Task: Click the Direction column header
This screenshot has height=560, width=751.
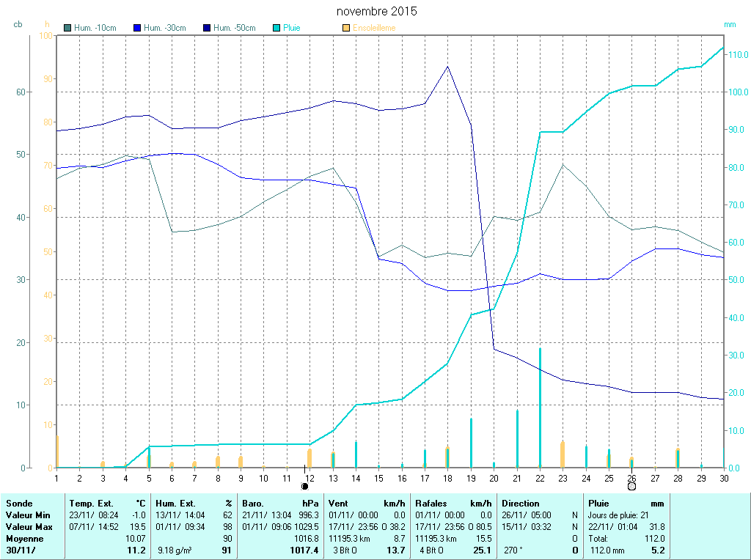Action: (520, 504)
